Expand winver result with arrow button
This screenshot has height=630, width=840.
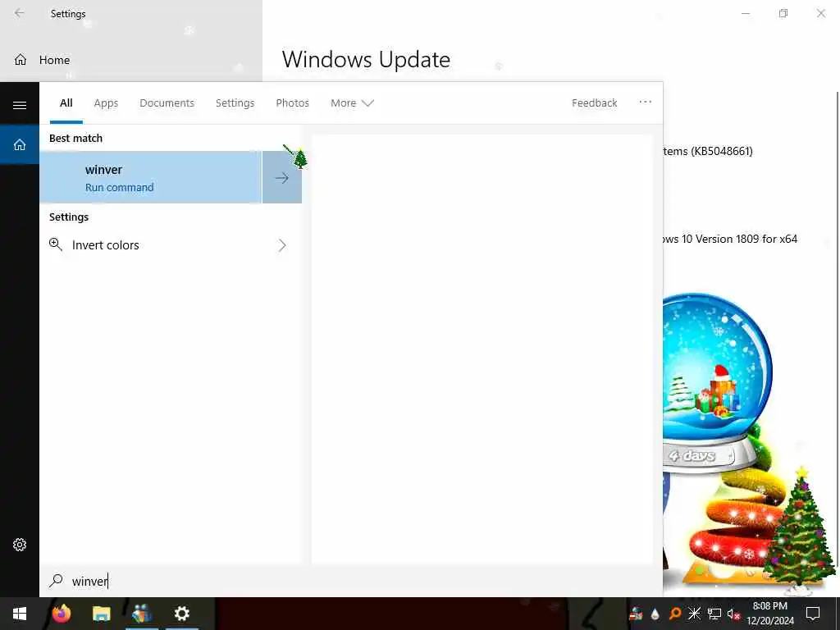[x=282, y=178]
